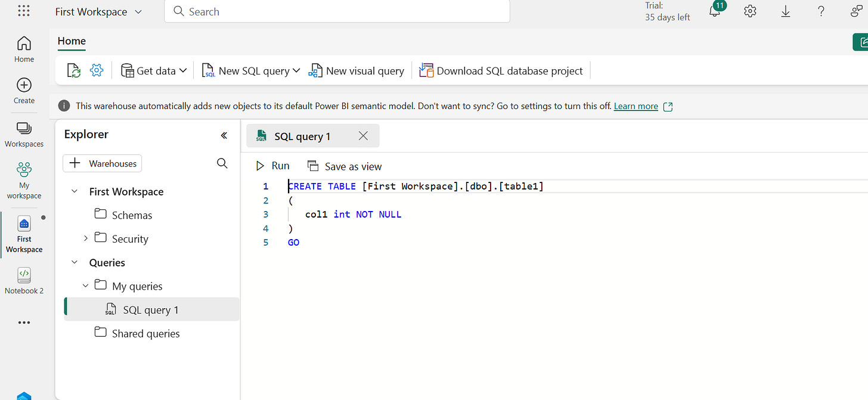The height and width of the screenshot is (400, 868).
Task: Open the notifications bell icon
Action: [716, 10]
